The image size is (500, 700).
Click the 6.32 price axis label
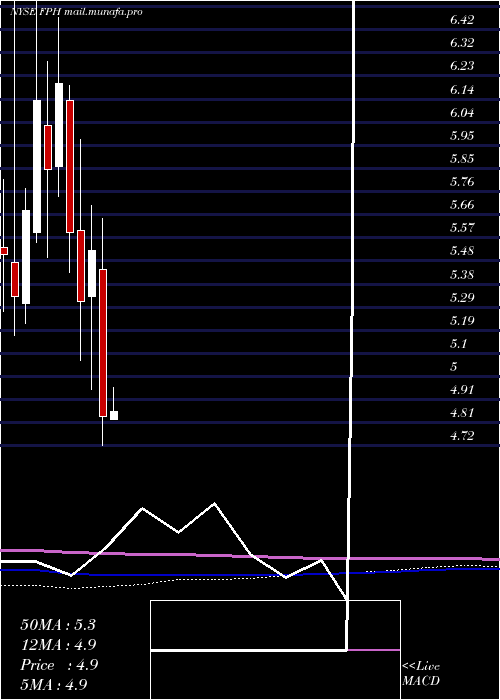(462, 43)
